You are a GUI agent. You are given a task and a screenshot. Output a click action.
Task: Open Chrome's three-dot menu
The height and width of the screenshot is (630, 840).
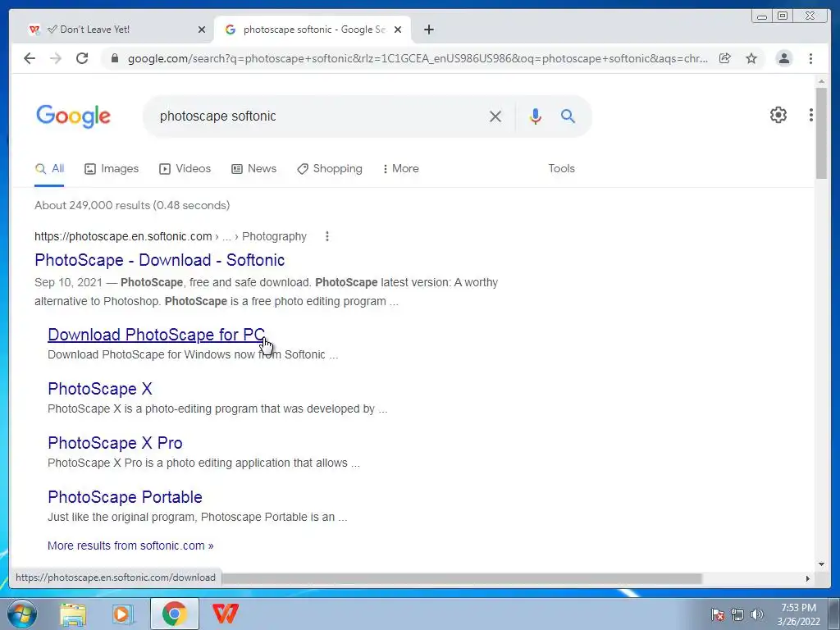[x=810, y=58]
